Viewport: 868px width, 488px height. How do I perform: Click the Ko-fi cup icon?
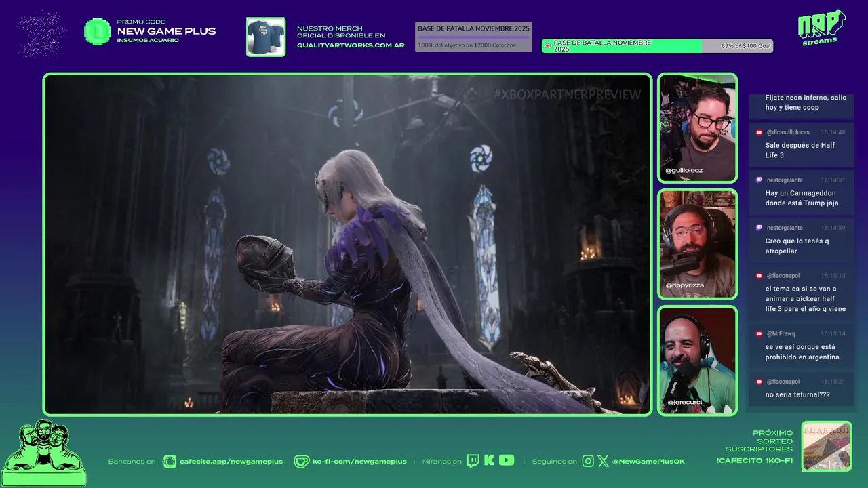pos(302,462)
